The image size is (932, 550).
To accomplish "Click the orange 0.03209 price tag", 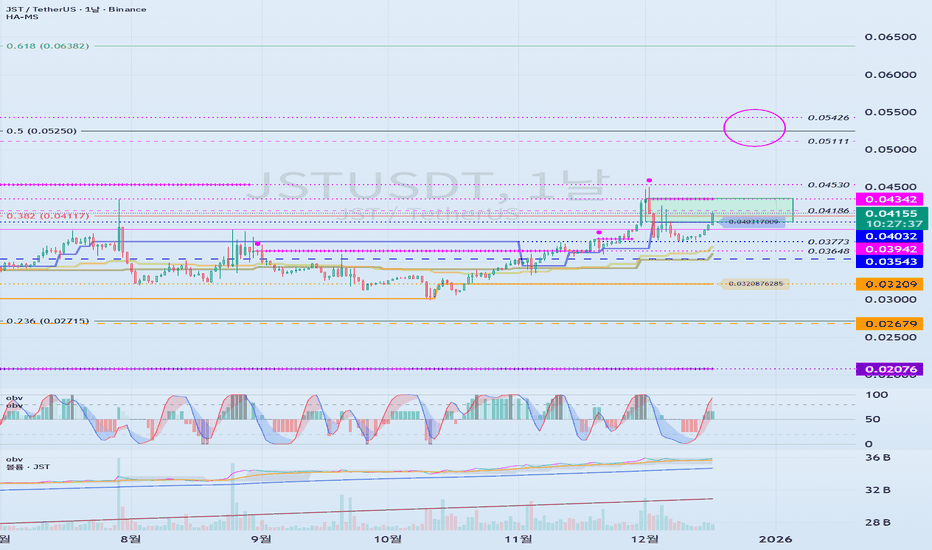I will [889, 284].
